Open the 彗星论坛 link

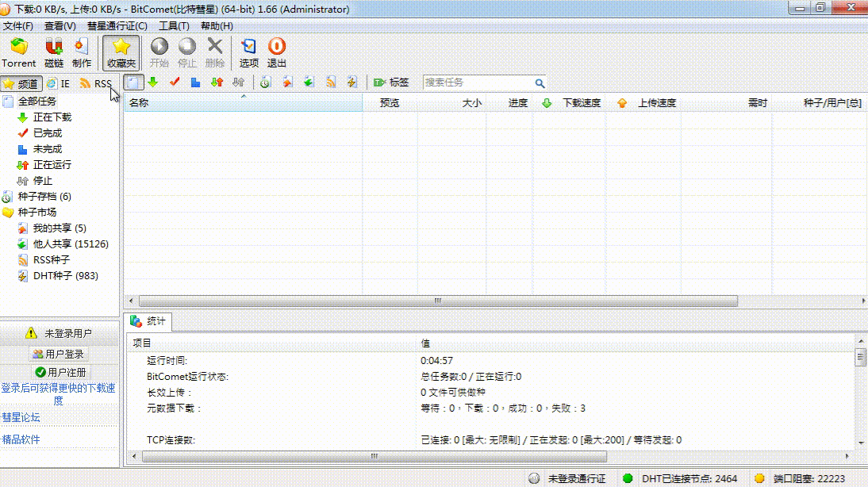click(21, 417)
